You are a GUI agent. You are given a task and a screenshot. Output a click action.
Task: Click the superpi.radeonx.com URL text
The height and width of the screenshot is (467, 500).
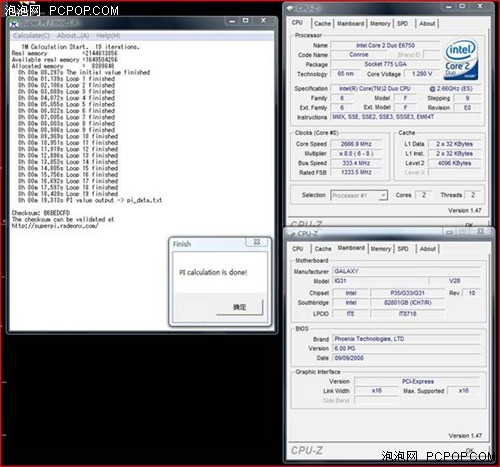pos(55,226)
